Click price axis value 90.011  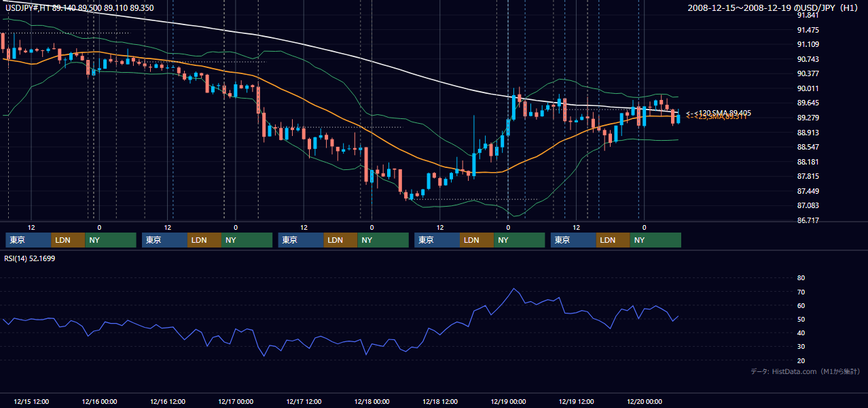point(808,88)
